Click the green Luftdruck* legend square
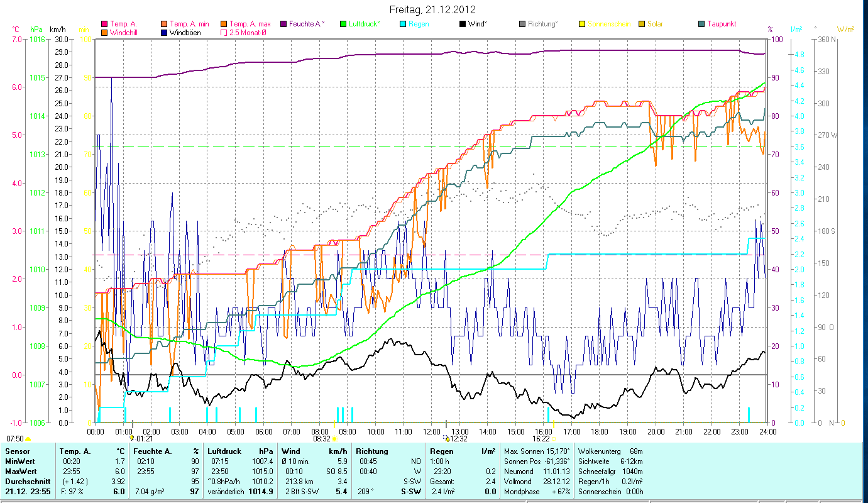868x503 pixels. click(x=343, y=24)
